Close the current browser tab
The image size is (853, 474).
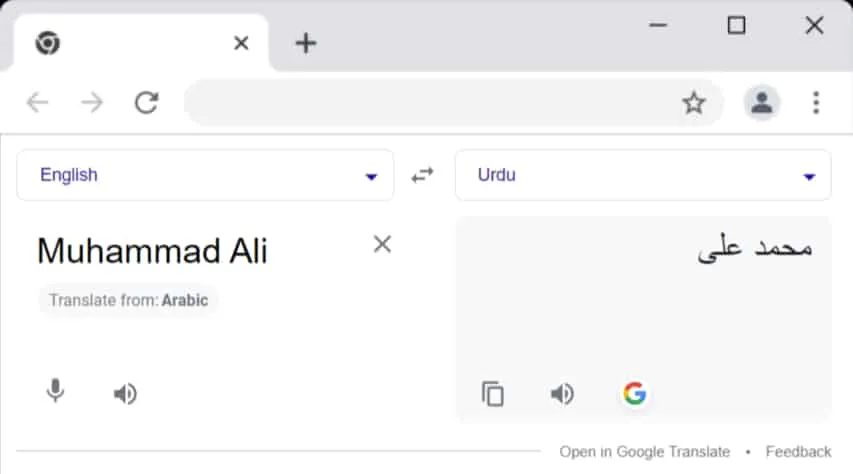[x=241, y=43]
